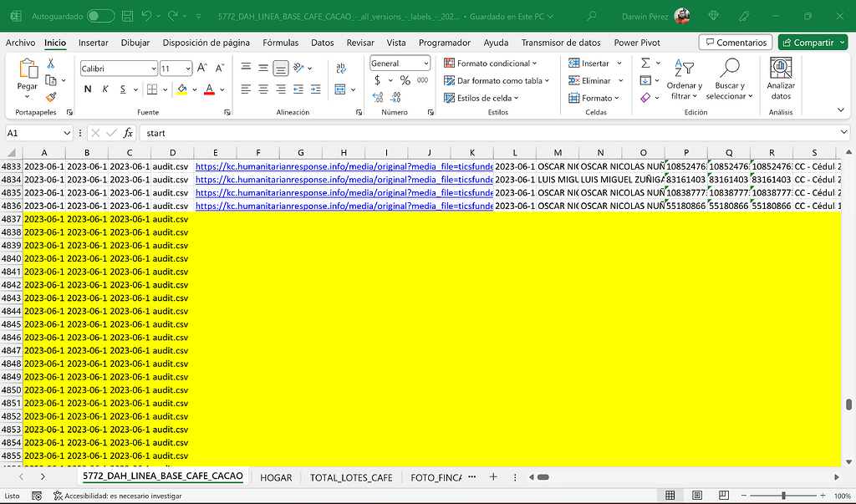The image size is (856, 504).
Task: Expand the number format General dropdown
Action: (x=426, y=63)
